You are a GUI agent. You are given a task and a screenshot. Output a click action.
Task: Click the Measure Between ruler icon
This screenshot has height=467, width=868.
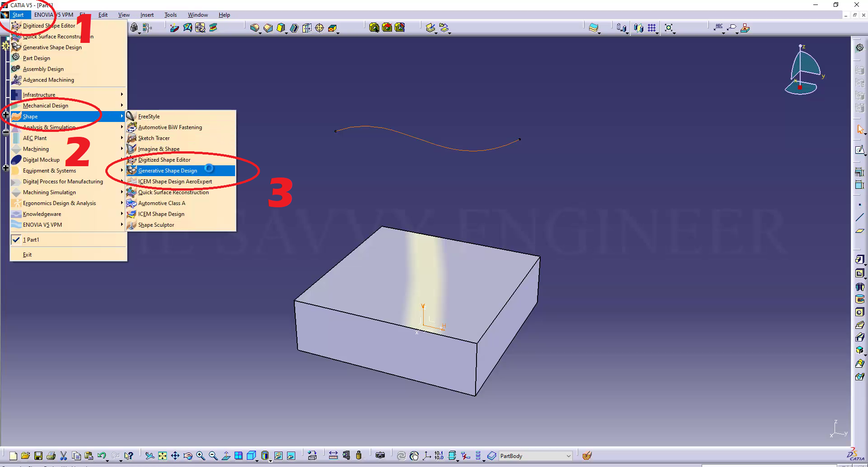pyautogui.click(x=333, y=456)
